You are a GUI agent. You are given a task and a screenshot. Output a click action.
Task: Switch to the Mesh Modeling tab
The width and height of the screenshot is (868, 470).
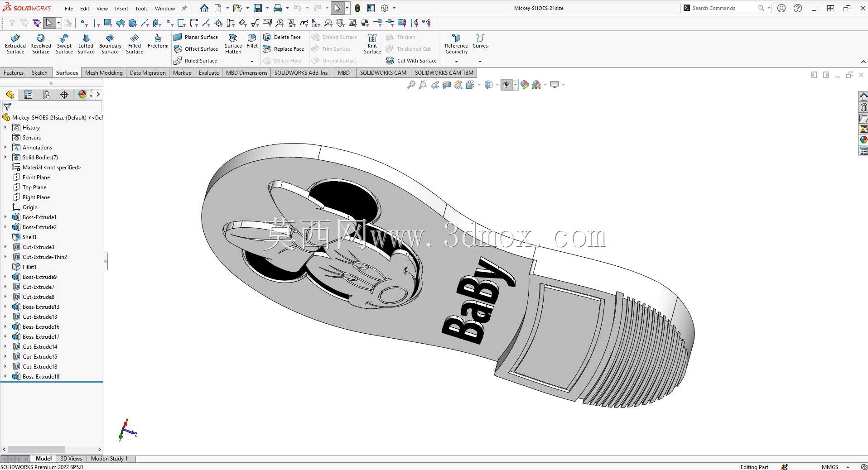tap(104, 73)
